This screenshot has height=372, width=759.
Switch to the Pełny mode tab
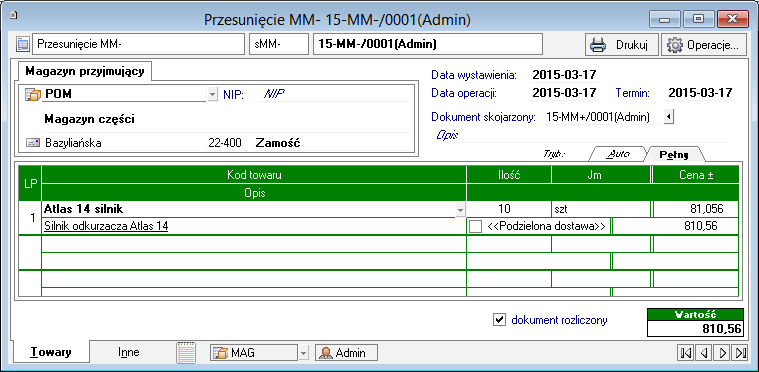coord(674,154)
